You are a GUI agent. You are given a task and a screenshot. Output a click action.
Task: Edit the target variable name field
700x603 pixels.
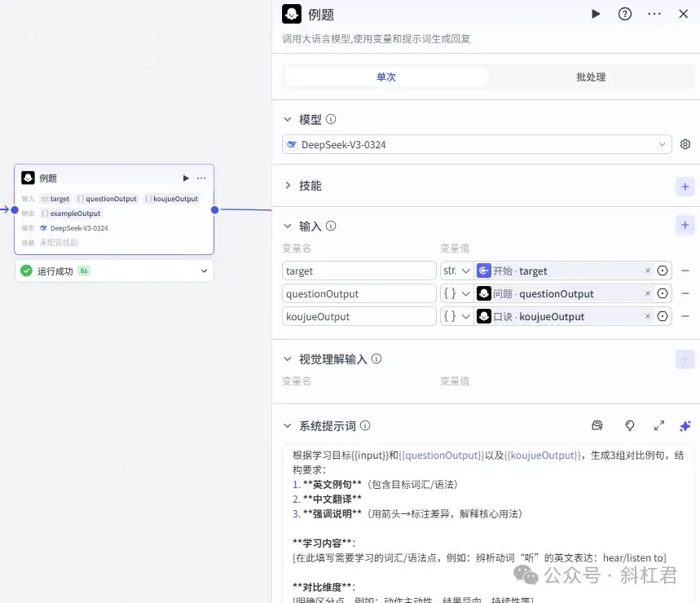click(359, 271)
